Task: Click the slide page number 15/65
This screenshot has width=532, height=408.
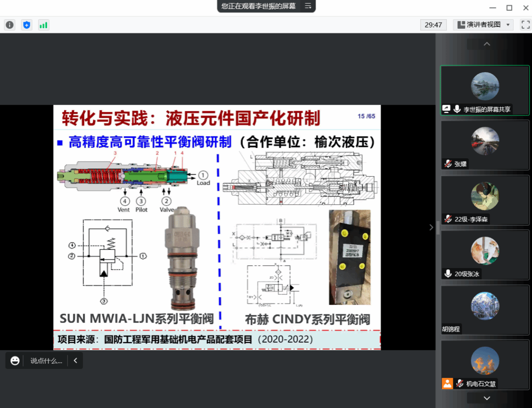Action: point(366,116)
